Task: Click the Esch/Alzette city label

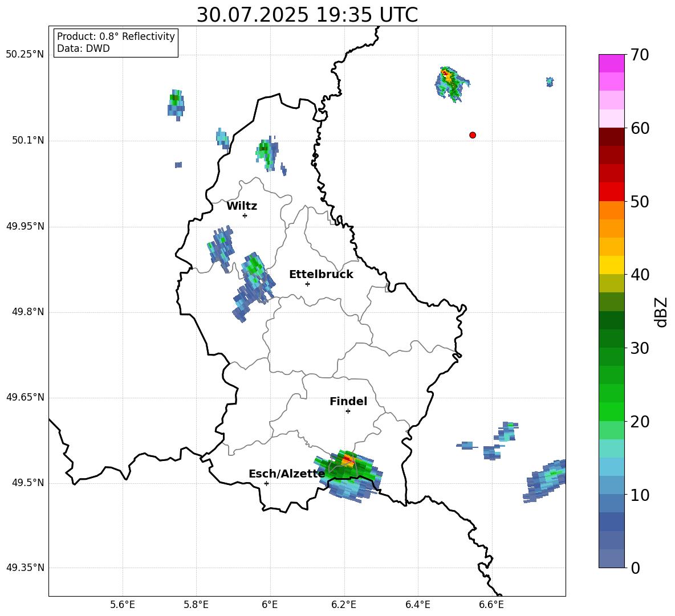Action: pyautogui.click(x=287, y=474)
